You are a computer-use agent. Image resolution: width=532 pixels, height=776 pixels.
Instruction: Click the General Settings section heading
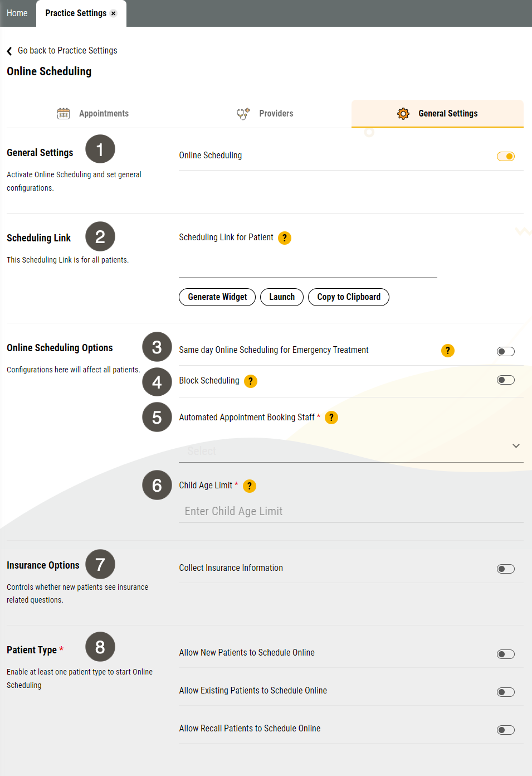click(40, 153)
